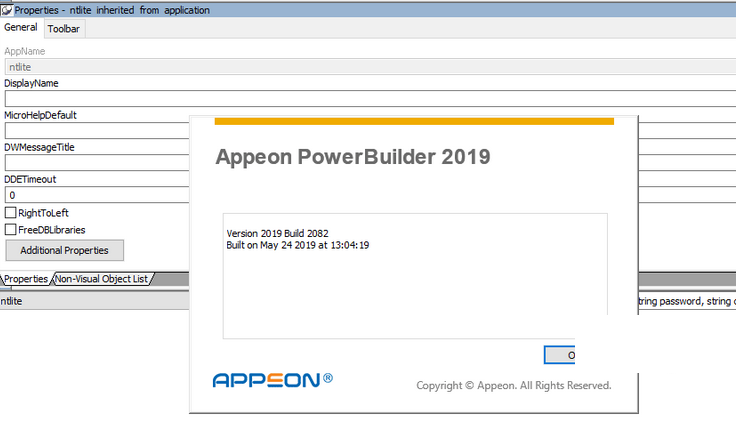
Task: Click into the MicroHelpDefault input field
Action: 97,131
